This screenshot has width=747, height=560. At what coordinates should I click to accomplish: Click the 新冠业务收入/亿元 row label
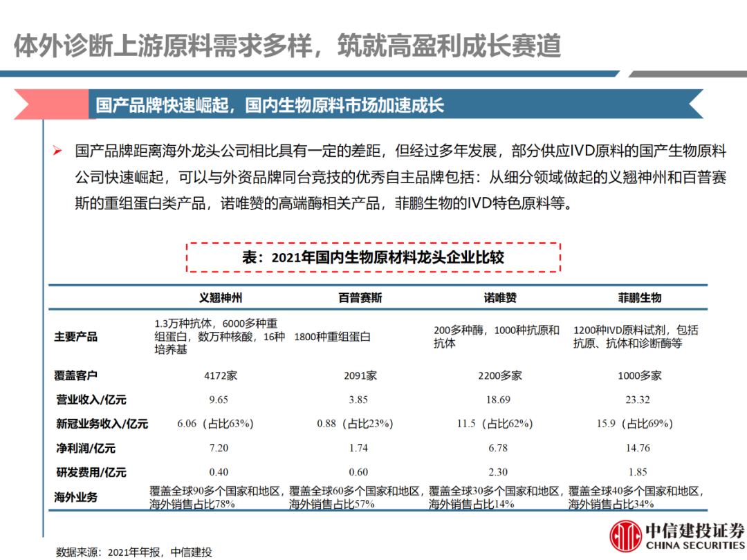pos(102,424)
